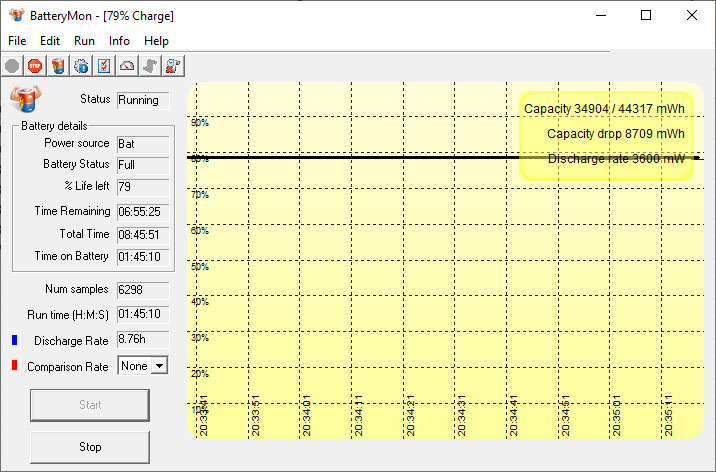Screen dimensions: 716x472
Task: Click the blue Discharge Rate color indicator
Action: click(x=15, y=340)
